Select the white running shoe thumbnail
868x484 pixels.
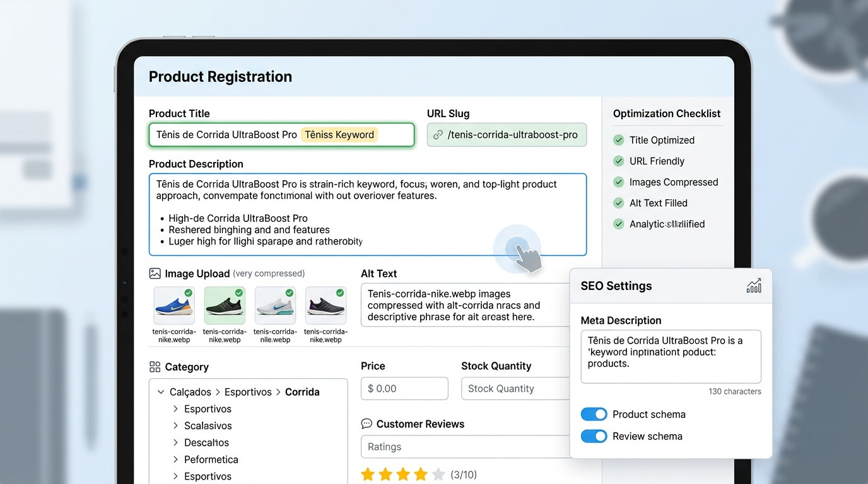[x=275, y=306]
